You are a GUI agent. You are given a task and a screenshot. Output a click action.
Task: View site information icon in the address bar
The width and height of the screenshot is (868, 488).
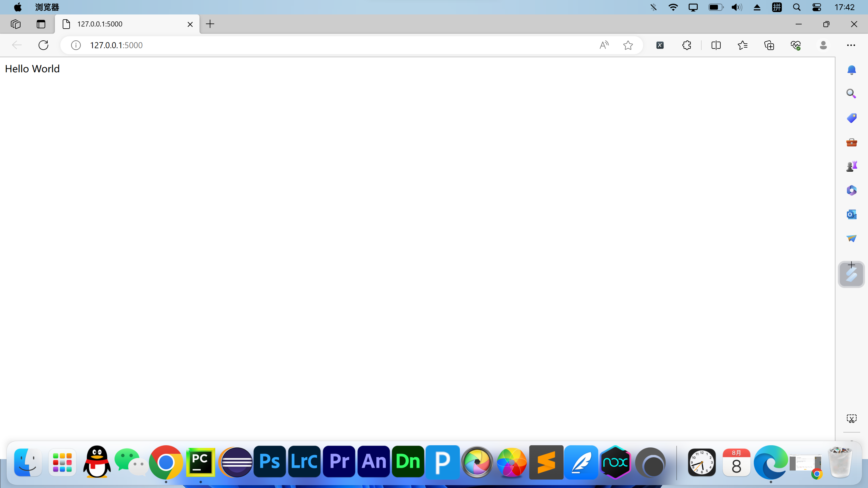pos(76,45)
